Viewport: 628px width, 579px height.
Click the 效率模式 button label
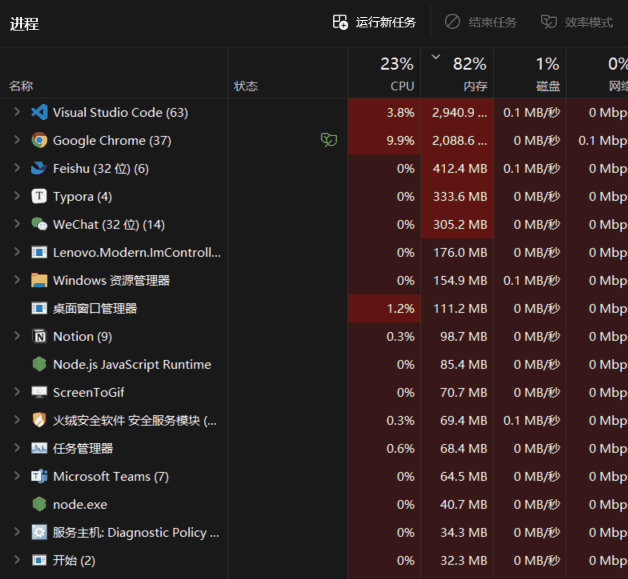589,22
